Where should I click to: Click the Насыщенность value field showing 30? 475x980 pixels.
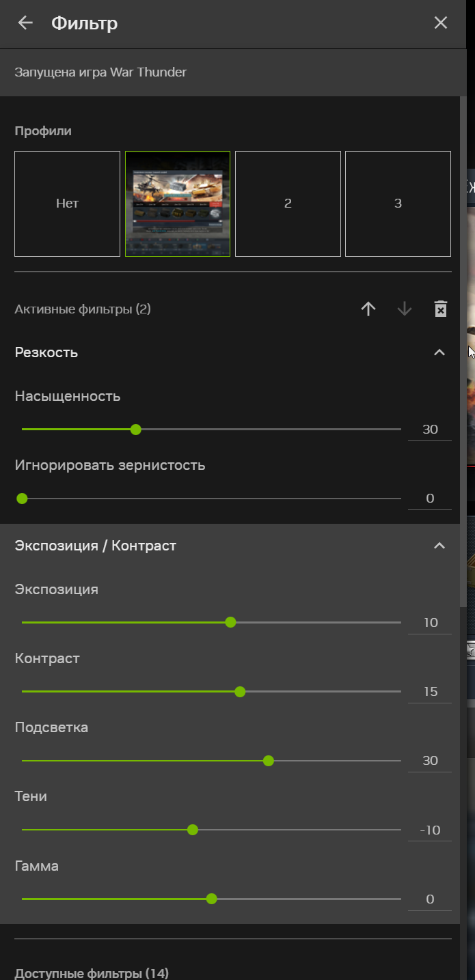pos(430,430)
